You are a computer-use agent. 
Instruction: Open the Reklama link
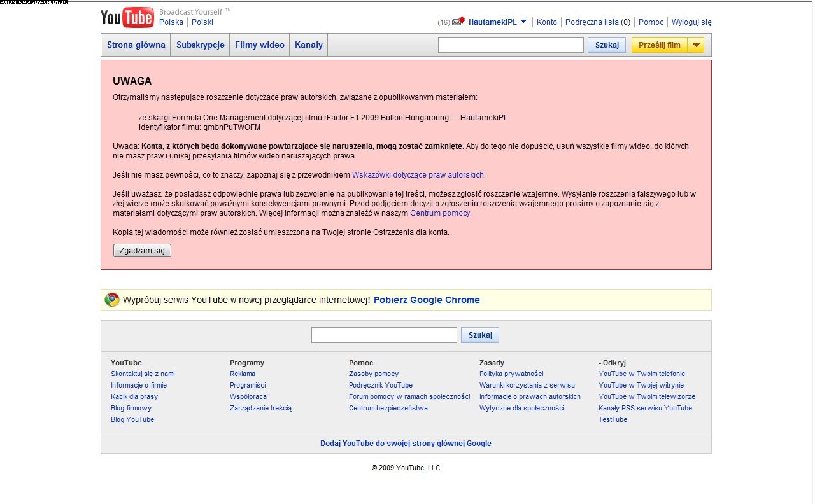click(x=243, y=374)
